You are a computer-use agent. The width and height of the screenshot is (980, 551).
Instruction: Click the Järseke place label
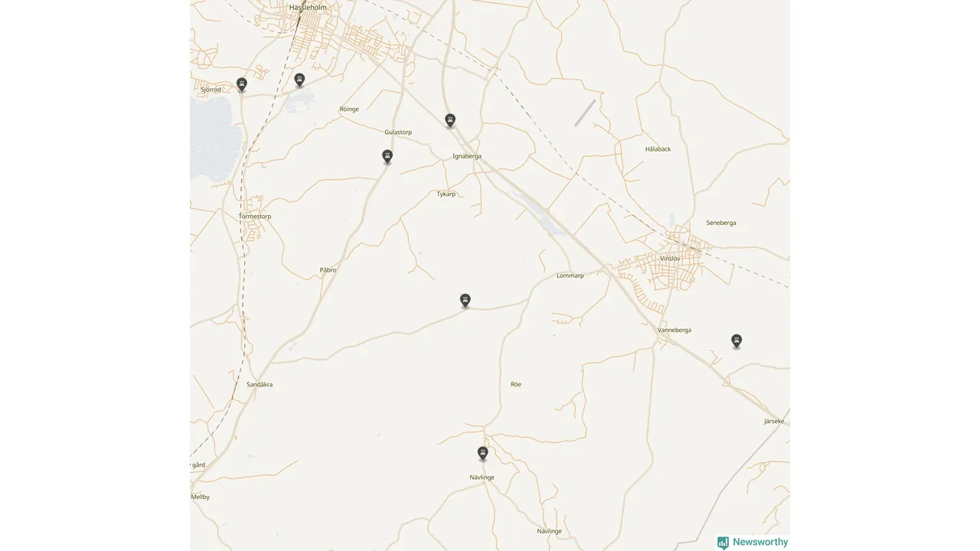click(x=774, y=422)
